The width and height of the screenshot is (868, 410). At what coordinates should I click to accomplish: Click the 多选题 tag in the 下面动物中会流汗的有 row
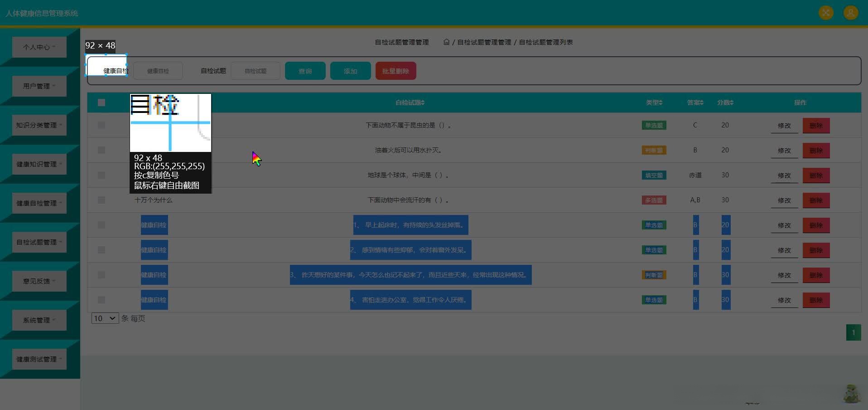[x=654, y=200]
